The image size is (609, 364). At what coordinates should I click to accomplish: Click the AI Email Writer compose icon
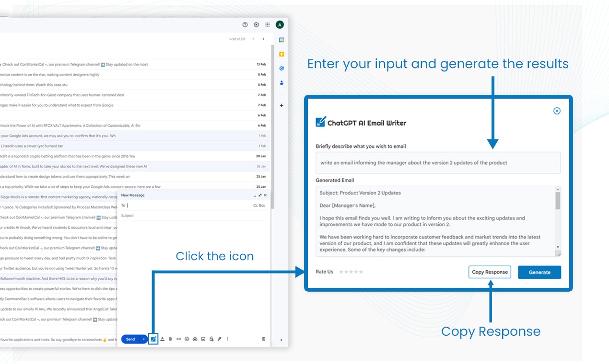pos(153,339)
